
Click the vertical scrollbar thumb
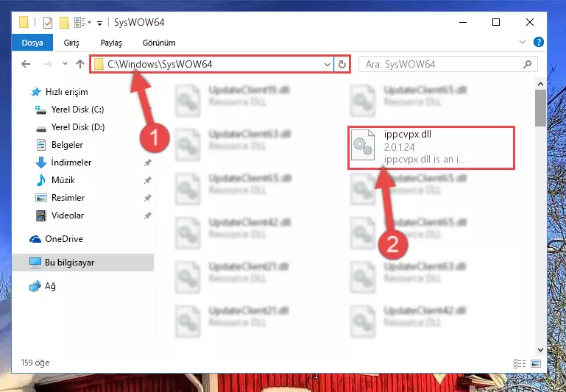click(x=540, y=108)
